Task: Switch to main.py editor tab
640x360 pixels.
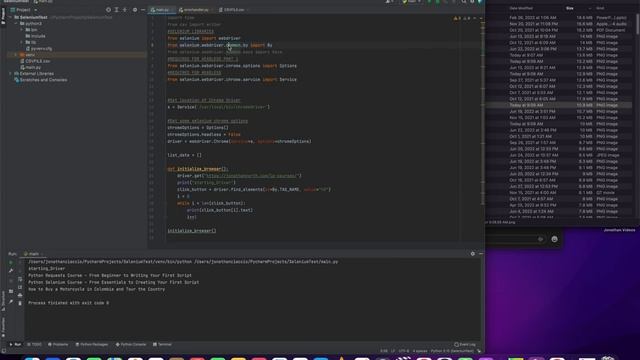Action: click(162, 10)
